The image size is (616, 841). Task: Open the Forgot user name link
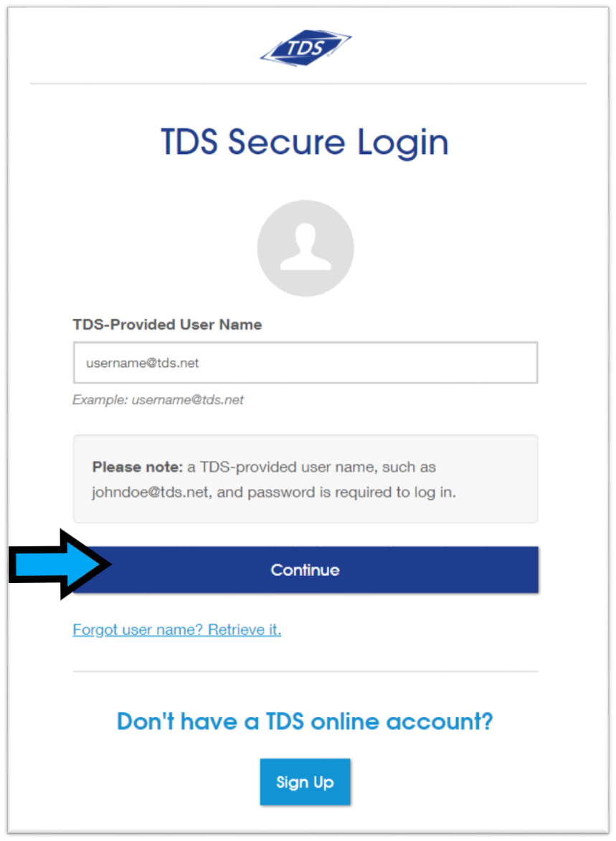pyautogui.click(x=177, y=629)
